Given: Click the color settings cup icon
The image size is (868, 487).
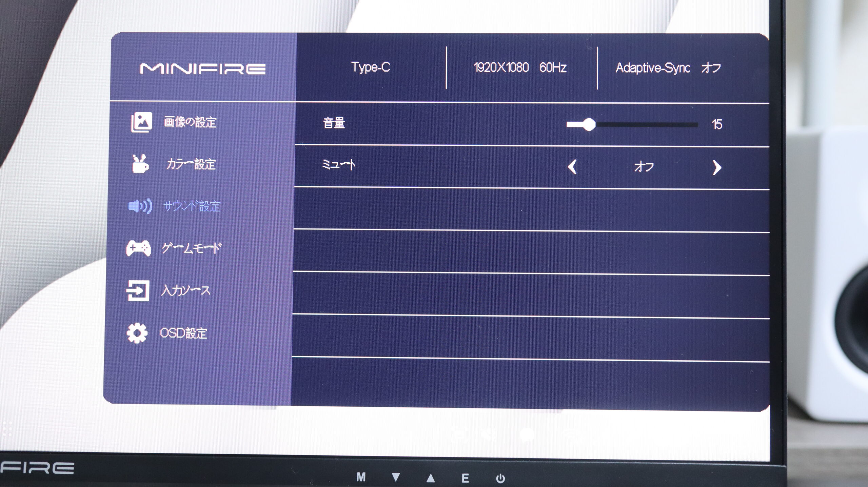Looking at the screenshot, I should point(140,164).
